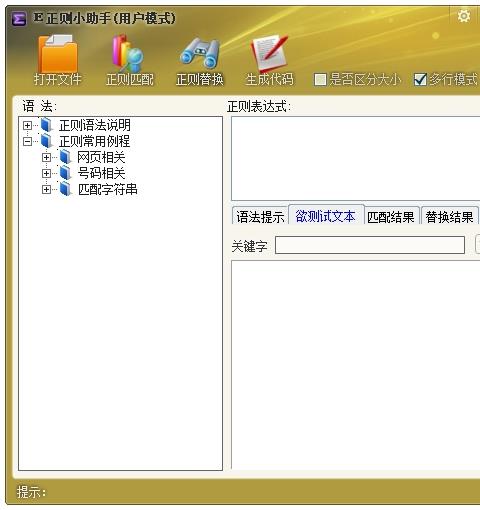This screenshot has height=510, width=480.
Task: Click the book icon beside 号码相关
Action: coord(65,173)
